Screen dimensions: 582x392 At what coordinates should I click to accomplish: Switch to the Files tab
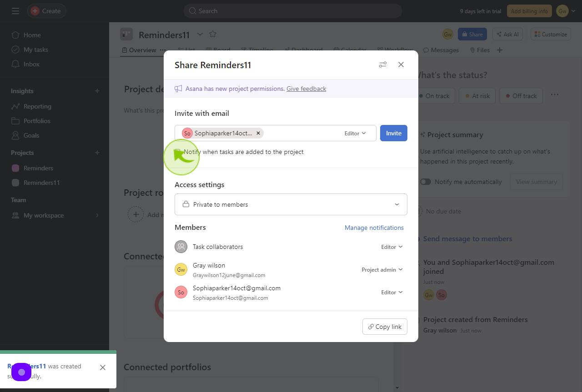pyautogui.click(x=480, y=50)
